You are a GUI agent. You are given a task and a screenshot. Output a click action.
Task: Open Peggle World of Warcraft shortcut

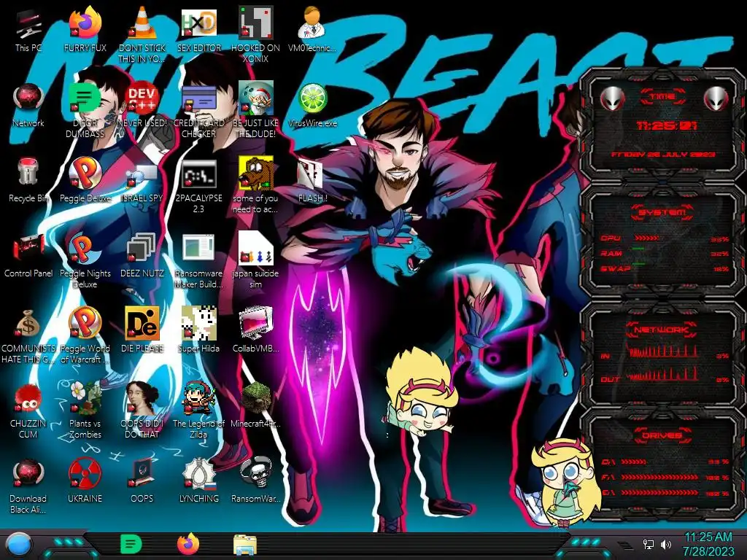point(85,335)
